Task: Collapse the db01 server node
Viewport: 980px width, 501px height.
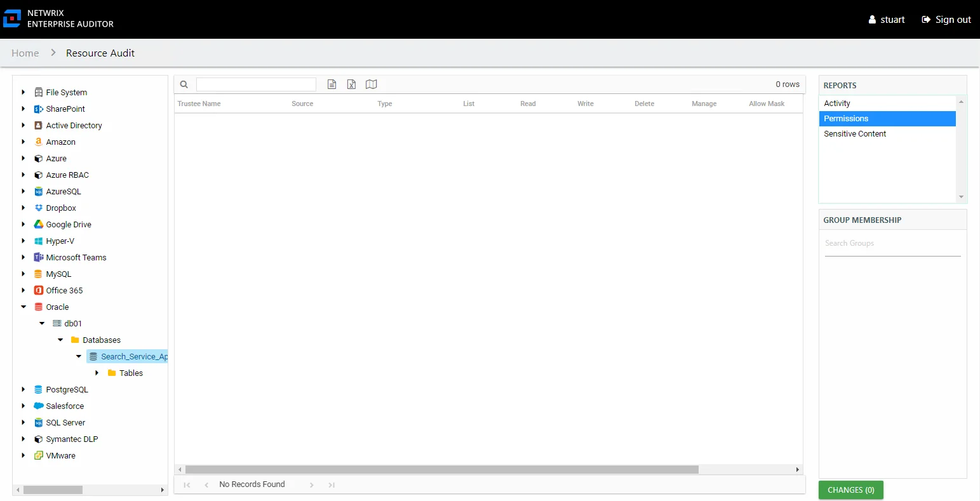Action: pyautogui.click(x=42, y=323)
